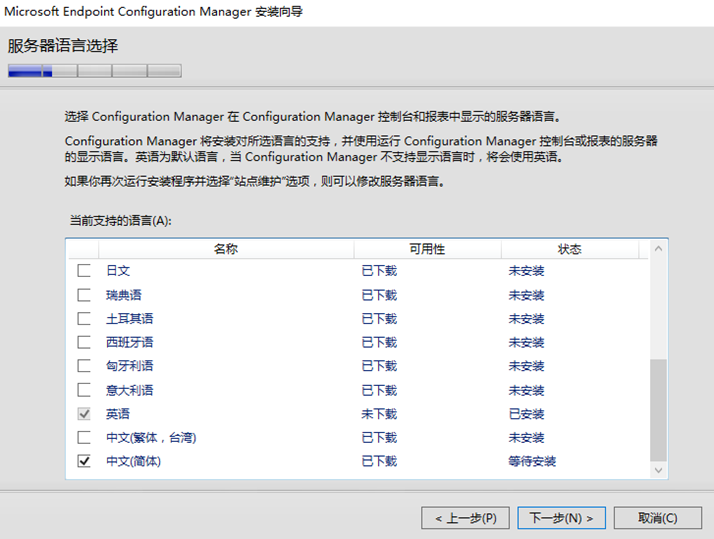The image size is (714, 539).
Task: Click the list scrollbar down arrow
Action: pos(658,470)
